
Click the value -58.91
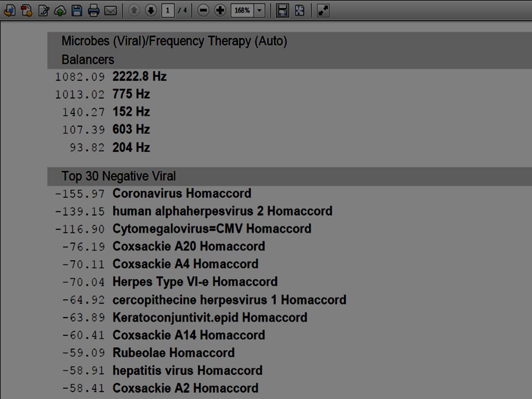tap(83, 370)
